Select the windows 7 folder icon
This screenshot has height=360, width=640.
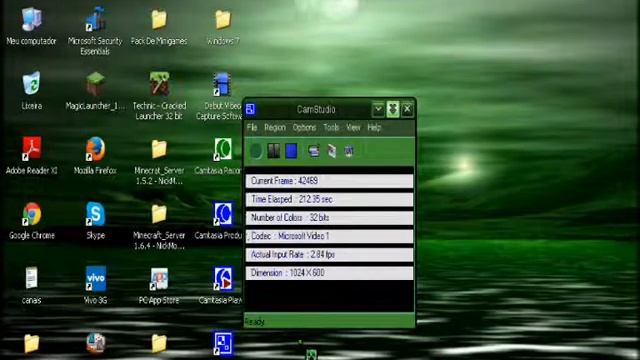(223, 27)
